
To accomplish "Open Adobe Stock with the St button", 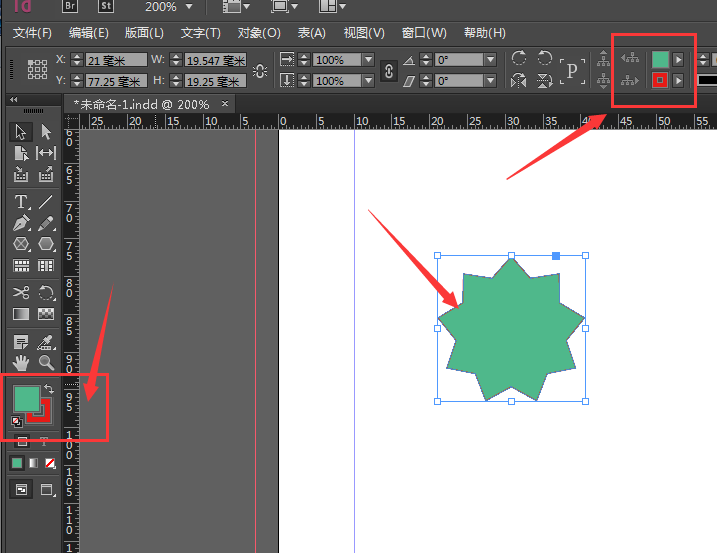I will click(106, 6).
